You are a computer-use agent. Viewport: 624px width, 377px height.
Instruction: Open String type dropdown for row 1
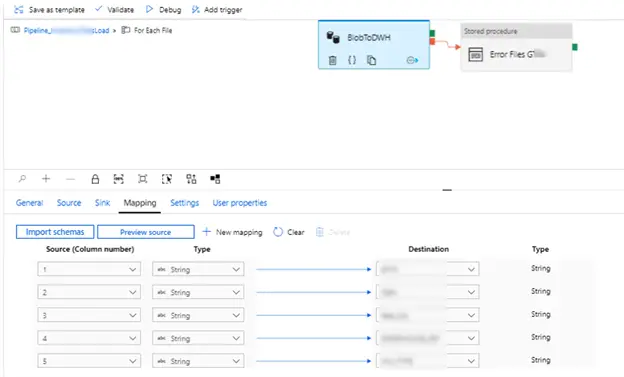pyautogui.click(x=198, y=269)
